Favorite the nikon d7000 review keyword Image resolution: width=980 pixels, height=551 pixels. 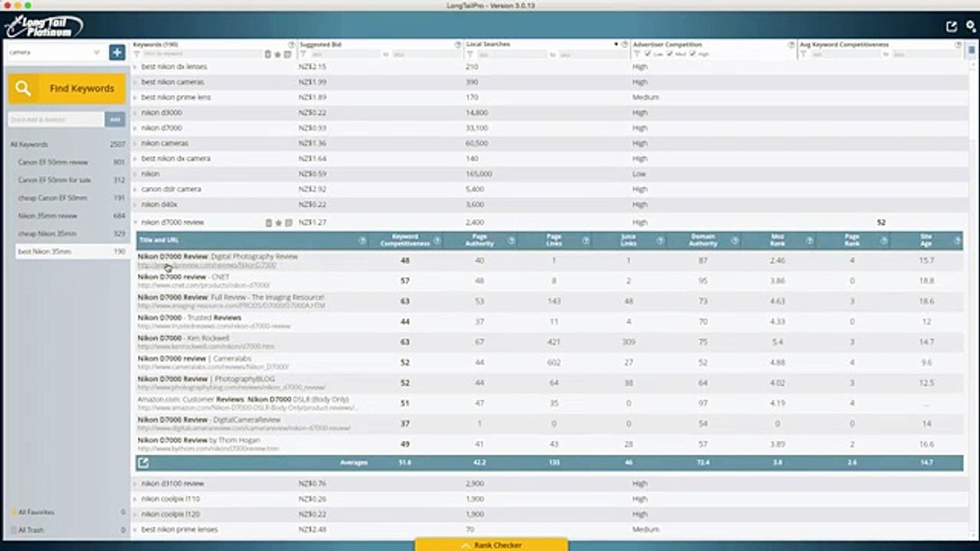tap(279, 223)
